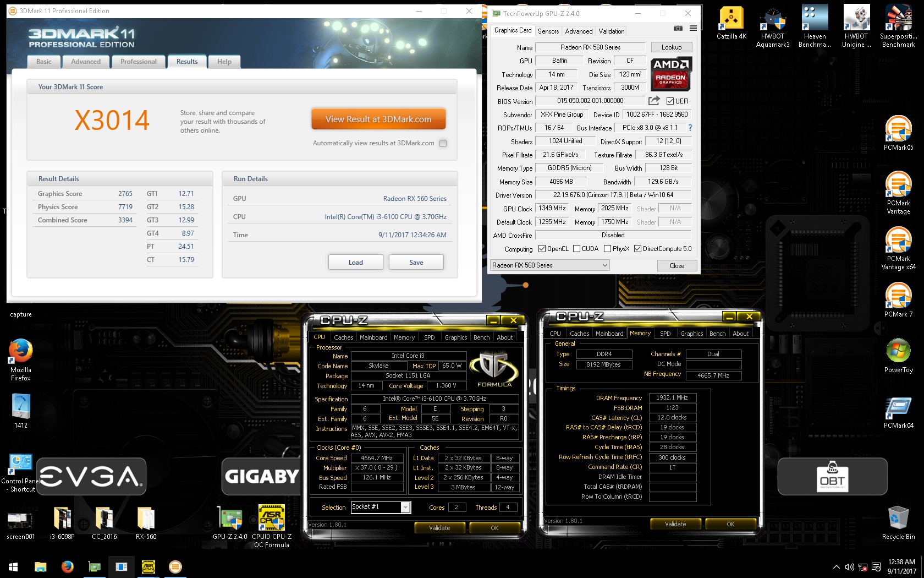Expand the Radeon RX 560 Series GPU dropdown
The width and height of the screenshot is (924, 578).
pos(549,265)
